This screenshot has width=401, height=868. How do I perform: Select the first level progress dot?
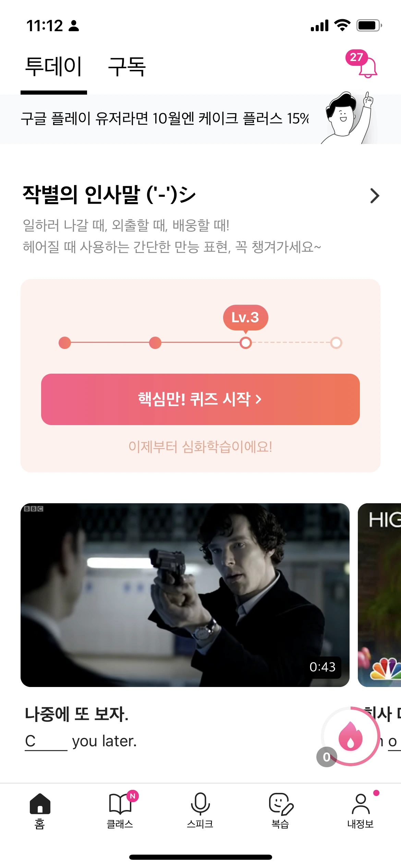click(x=65, y=343)
